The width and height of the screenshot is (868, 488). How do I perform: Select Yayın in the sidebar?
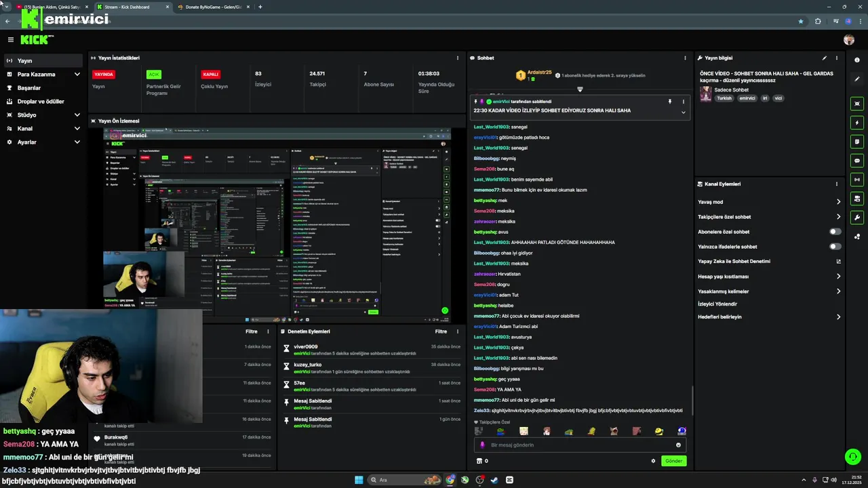coord(42,60)
